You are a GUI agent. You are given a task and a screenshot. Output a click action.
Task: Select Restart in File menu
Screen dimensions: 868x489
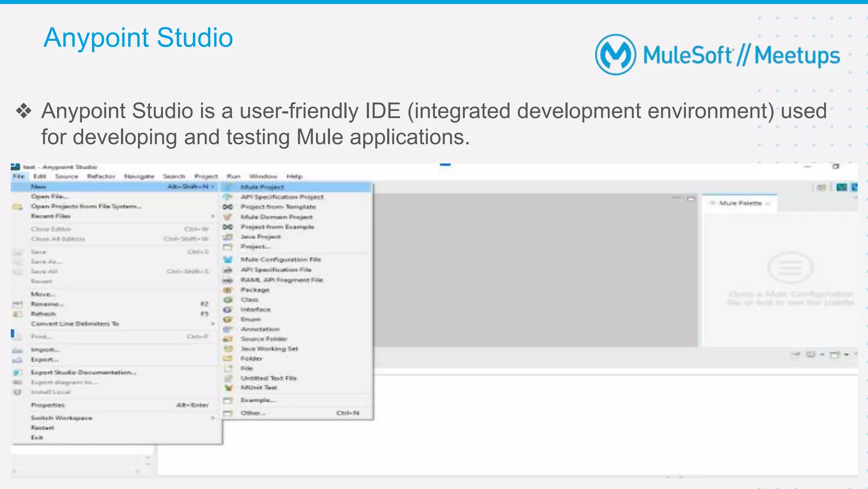tap(115, 428)
